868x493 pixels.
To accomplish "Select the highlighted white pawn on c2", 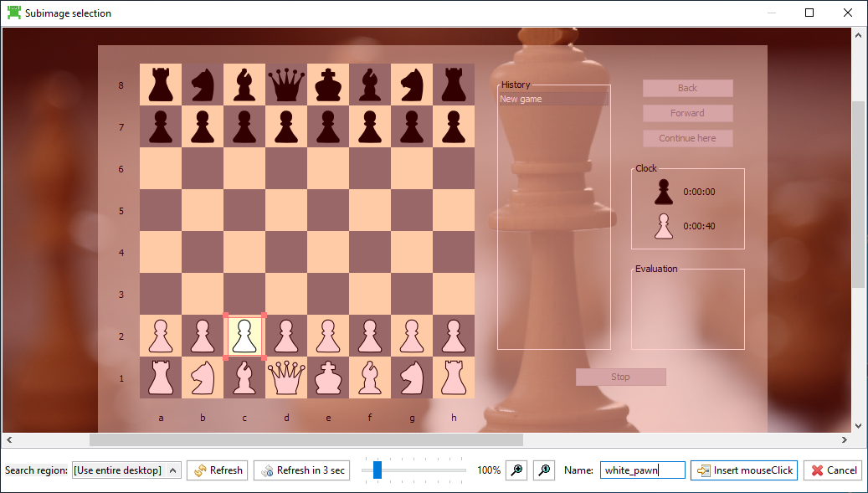I will (x=244, y=336).
